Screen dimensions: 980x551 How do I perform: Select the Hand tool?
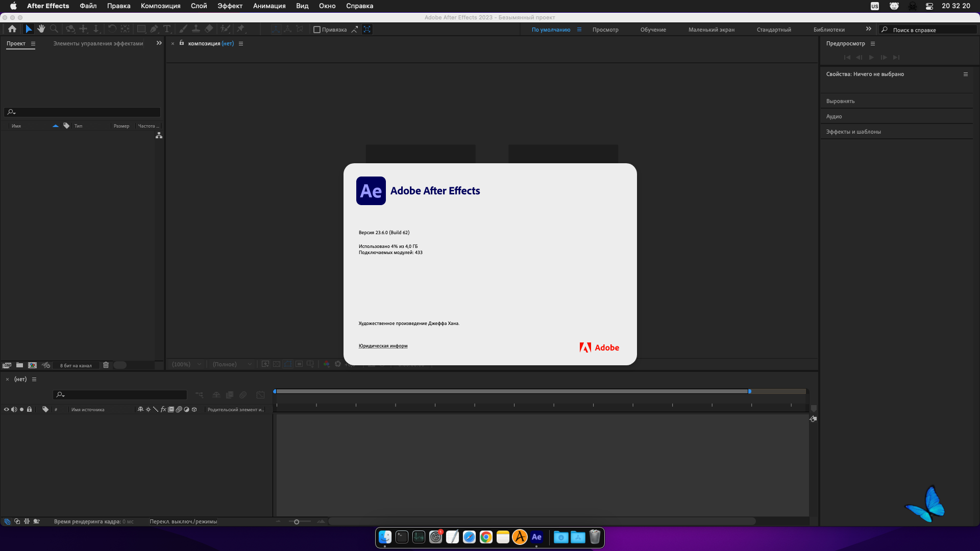(x=41, y=29)
